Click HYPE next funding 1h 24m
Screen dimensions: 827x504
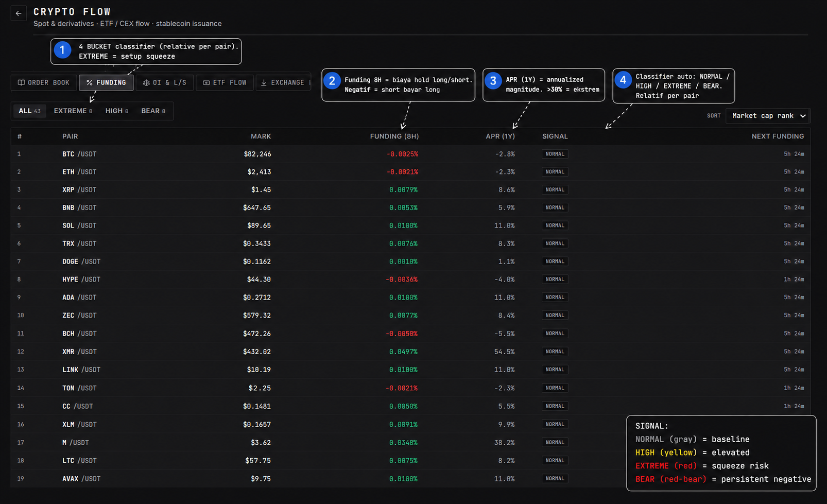[x=794, y=280]
